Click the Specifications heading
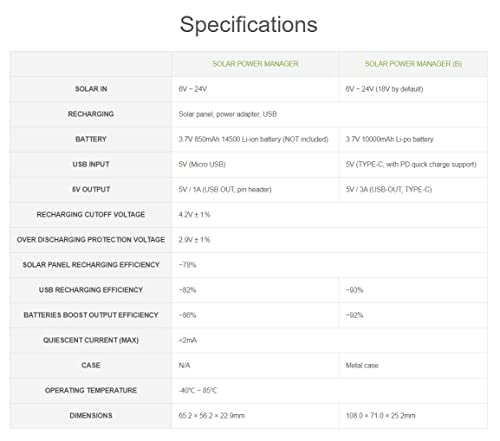Viewport: 500px width, 441px height. 249,25
